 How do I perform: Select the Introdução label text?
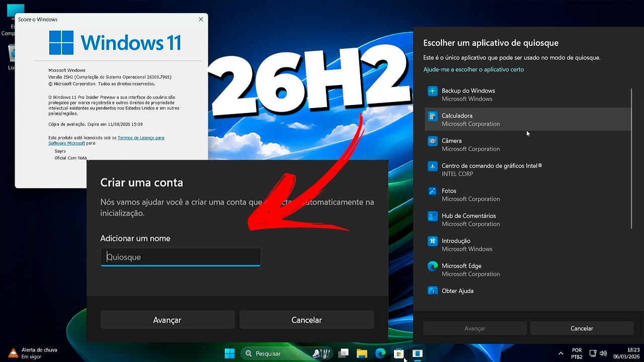[456, 241]
